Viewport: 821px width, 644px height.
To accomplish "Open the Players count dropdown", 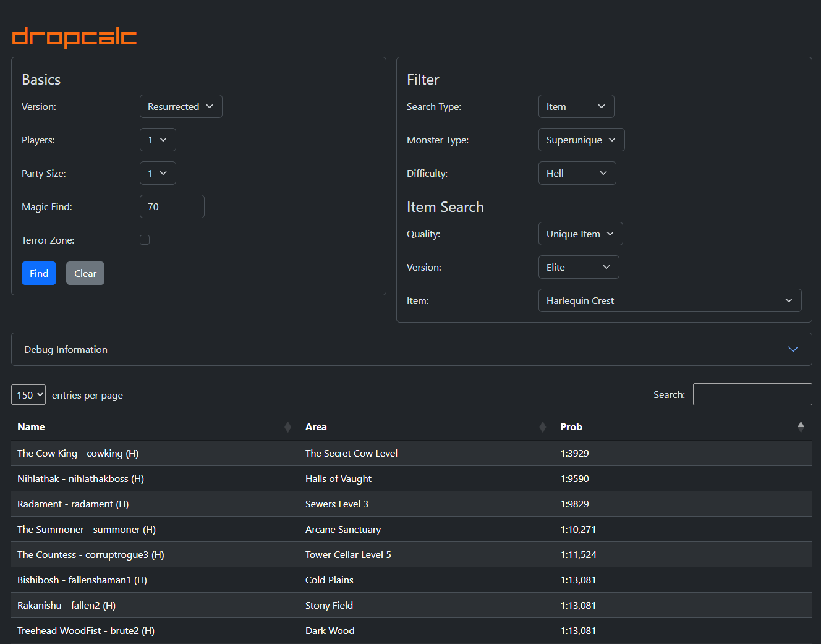I will [x=158, y=140].
